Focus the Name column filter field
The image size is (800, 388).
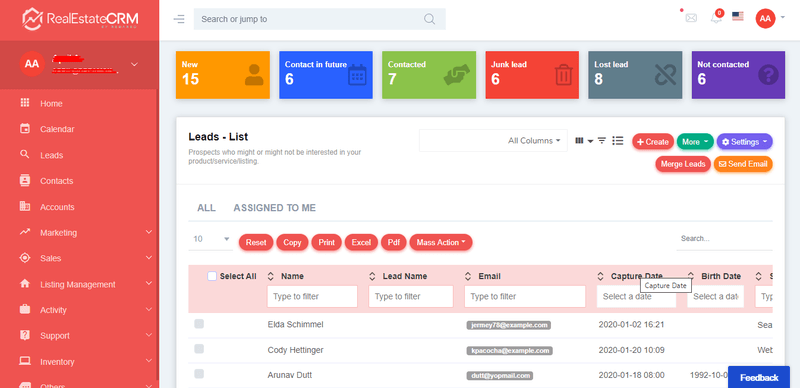coord(312,296)
